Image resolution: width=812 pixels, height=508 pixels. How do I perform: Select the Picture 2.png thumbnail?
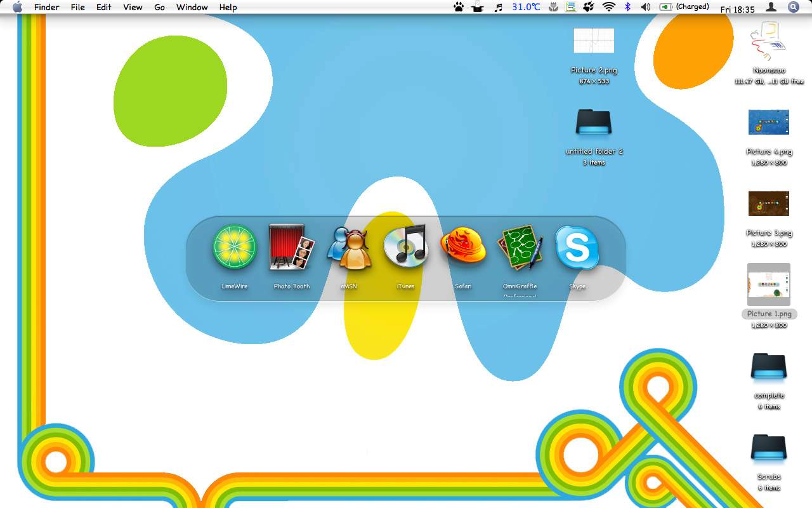tap(594, 41)
